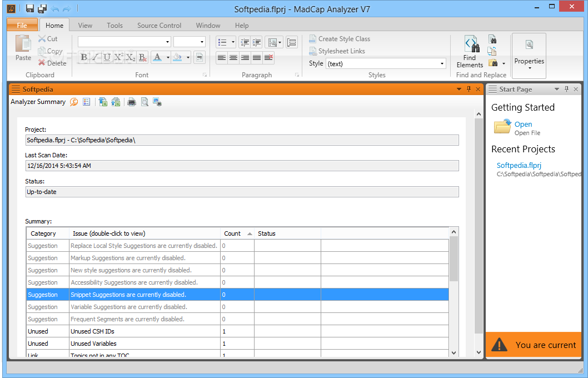Screen dimensions: 588x378
Task: Switch to the Tools ribbon tab
Action: click(114, 25)
